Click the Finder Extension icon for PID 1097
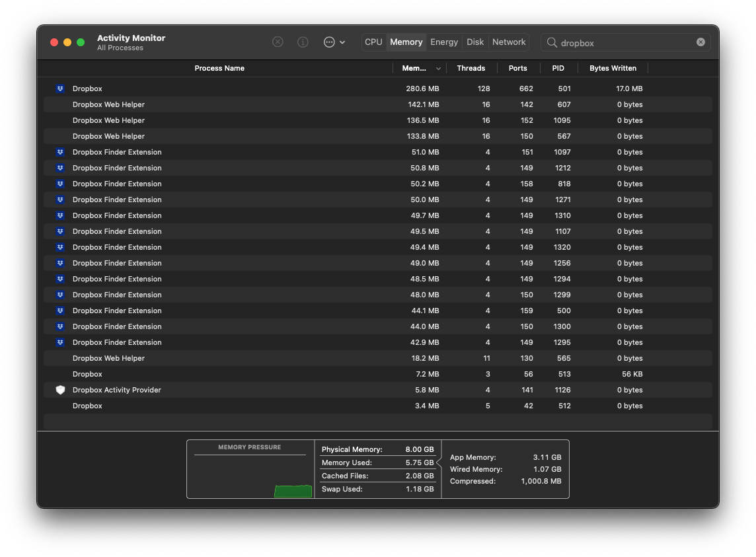 click(60, 152)
